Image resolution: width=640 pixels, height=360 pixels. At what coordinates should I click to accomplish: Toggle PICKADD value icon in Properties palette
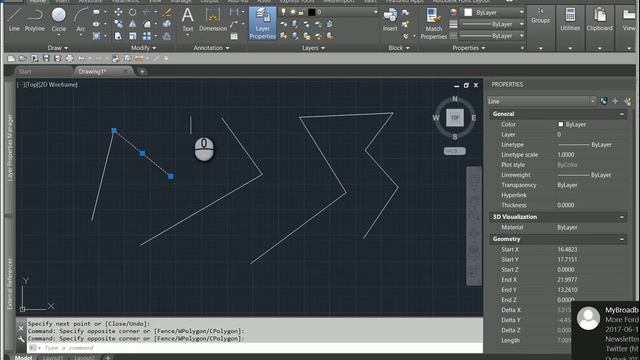(x=604, y=101)
